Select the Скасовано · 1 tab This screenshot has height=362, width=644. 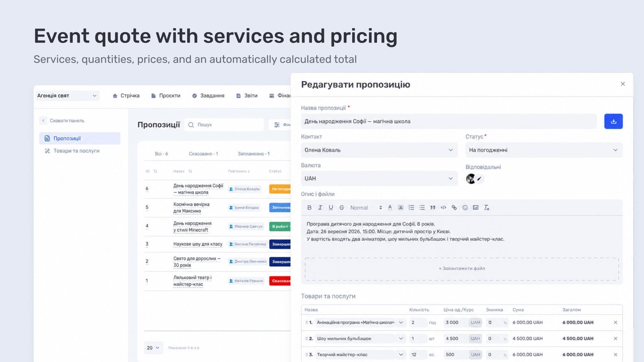pos(203,154)
